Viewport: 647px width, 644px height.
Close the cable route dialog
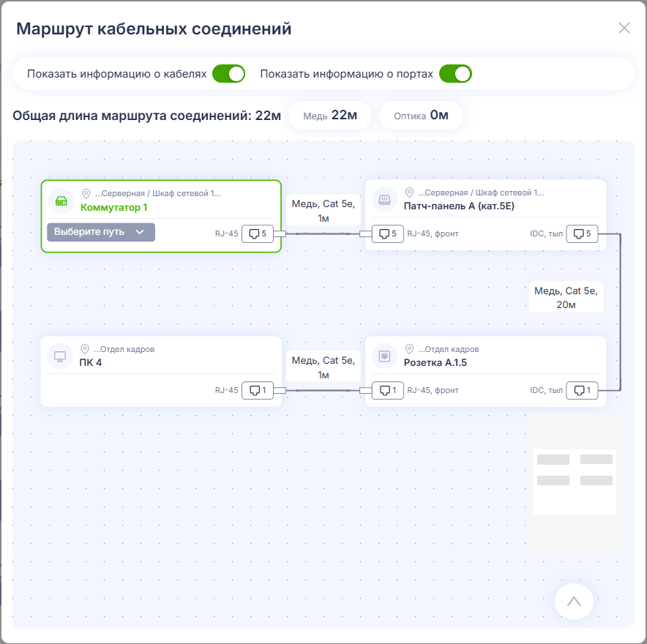624,28
